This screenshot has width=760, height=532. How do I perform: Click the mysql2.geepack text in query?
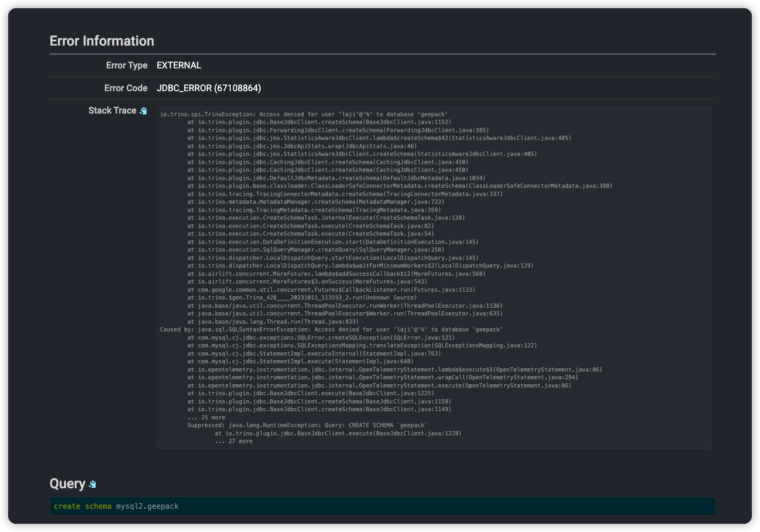click(147, 506)
